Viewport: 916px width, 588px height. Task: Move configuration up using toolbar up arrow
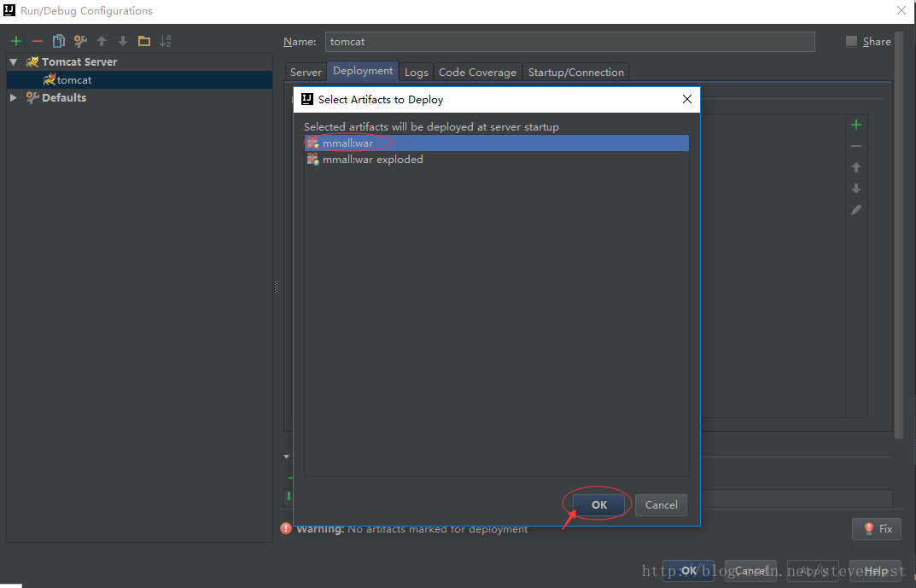(x=102, y=41)
